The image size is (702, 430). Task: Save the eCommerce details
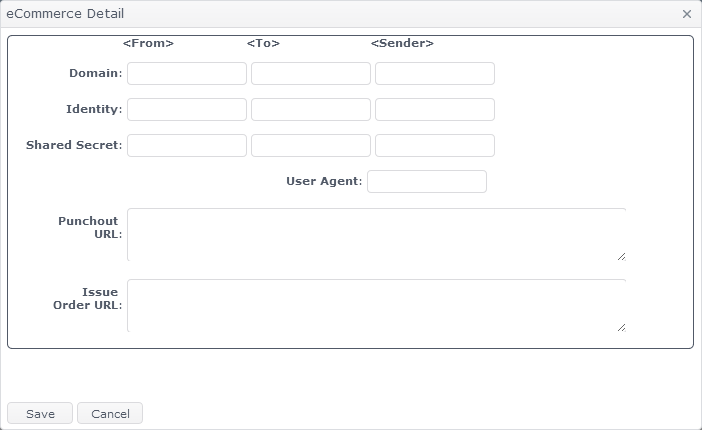click(x=40, y=413)
